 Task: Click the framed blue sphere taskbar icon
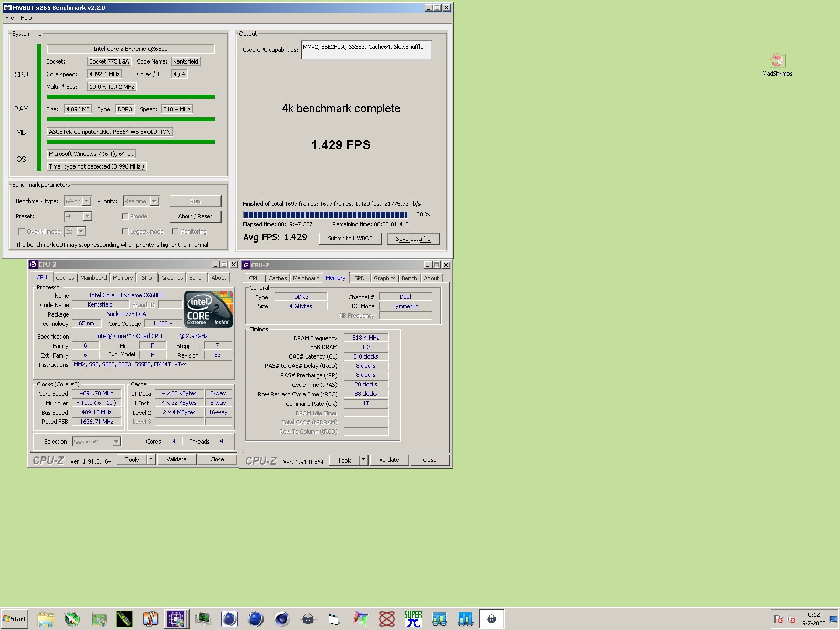229,619
